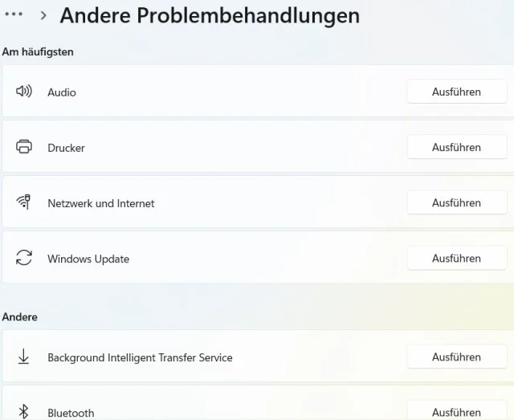Image resolution: width=514 pixels, height=420 pixels.
Task: Click the Audio speaker icon
Action: point(24,92)
